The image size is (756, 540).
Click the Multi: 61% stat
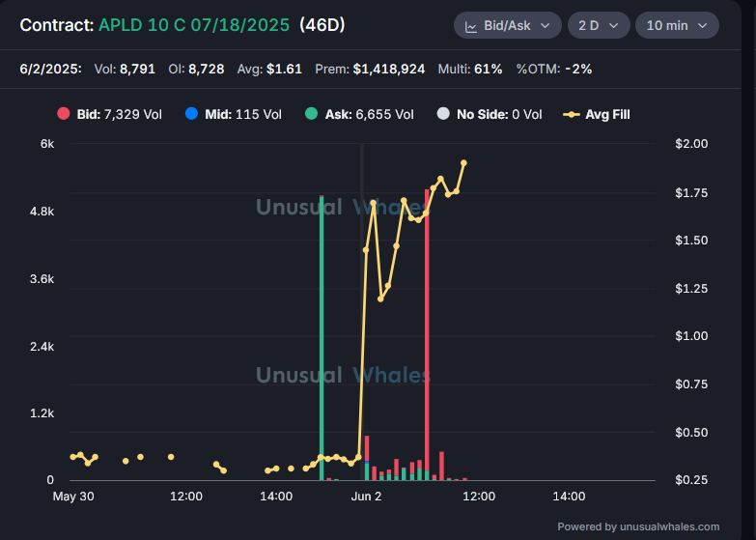pos(470,69)
